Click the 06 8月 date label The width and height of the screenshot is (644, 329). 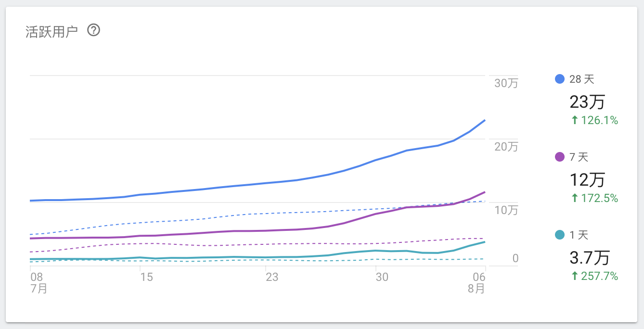(478, 283)
